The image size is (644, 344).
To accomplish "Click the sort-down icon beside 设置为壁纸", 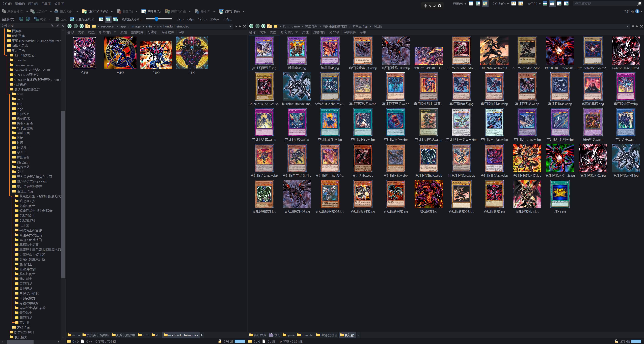I will pyautogui.click(x=101, y=19).
